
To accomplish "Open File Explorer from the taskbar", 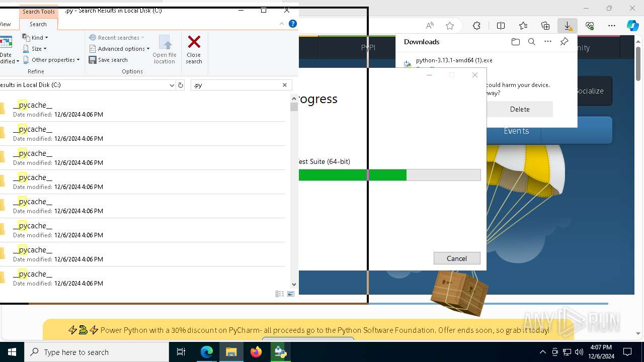I will (x=231, y=352).
